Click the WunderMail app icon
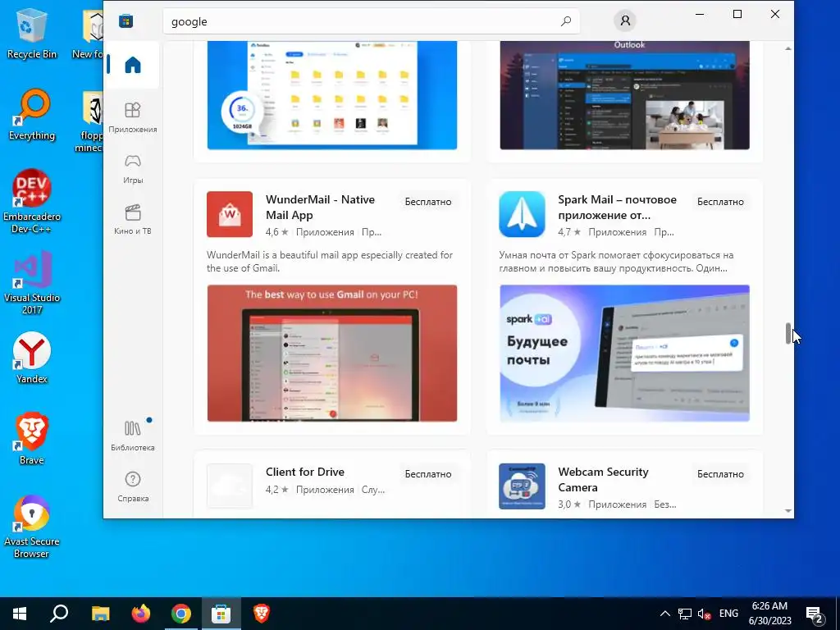 coord(230,214)
